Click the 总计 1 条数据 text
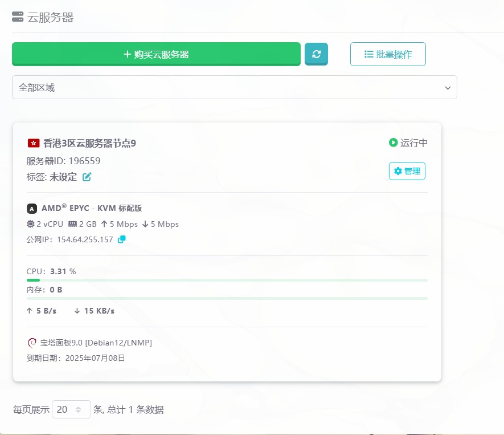 point(136,409)
